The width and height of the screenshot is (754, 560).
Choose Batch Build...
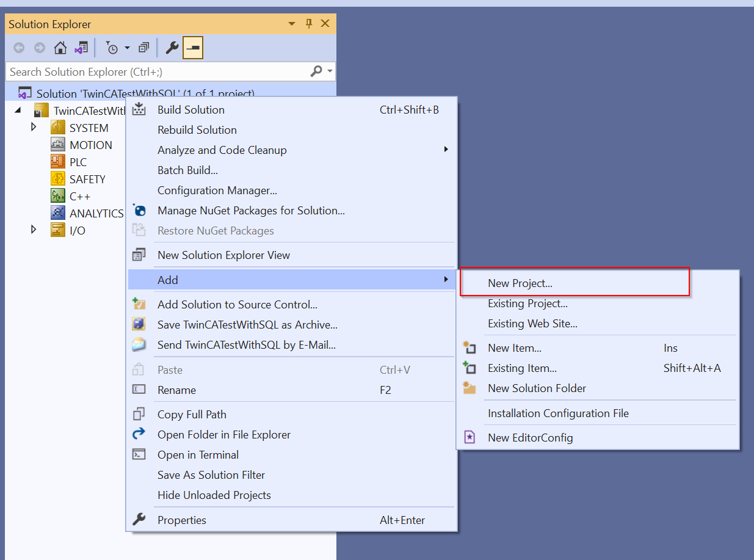click(x=291, y=170)
